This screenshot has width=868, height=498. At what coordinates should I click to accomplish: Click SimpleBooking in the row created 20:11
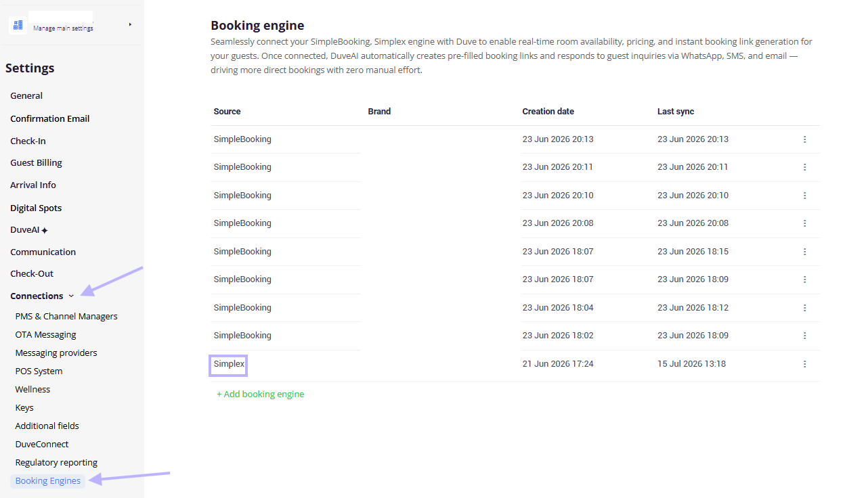tap(242, 167)
